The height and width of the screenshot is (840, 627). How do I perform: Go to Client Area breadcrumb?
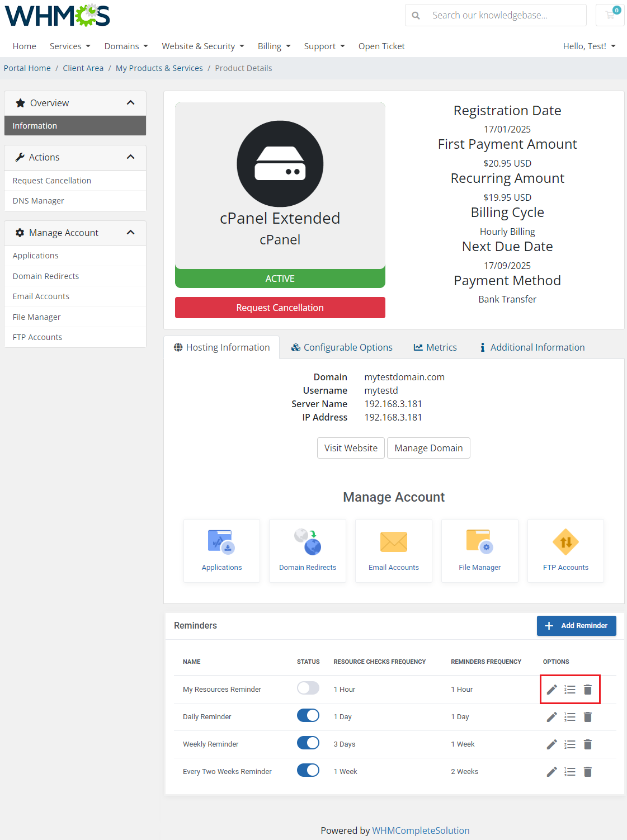pyautogui.click(x=83, y=68)
